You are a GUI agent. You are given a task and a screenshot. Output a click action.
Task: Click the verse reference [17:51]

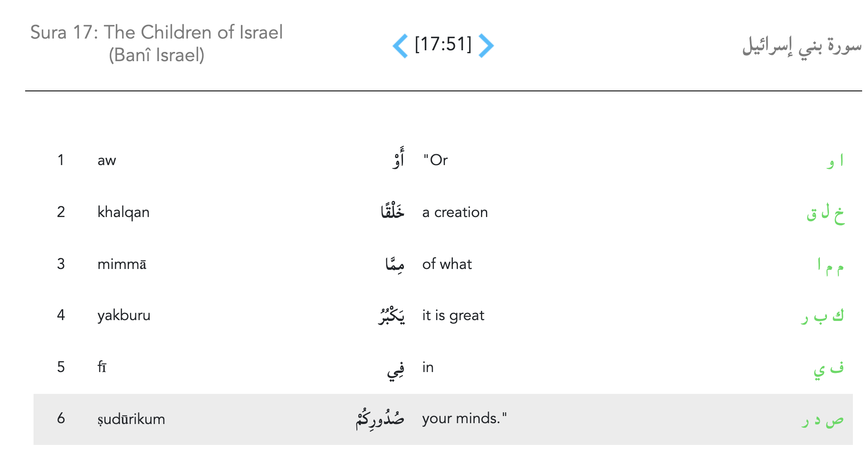pyautogui.click(x=443, y=44)
